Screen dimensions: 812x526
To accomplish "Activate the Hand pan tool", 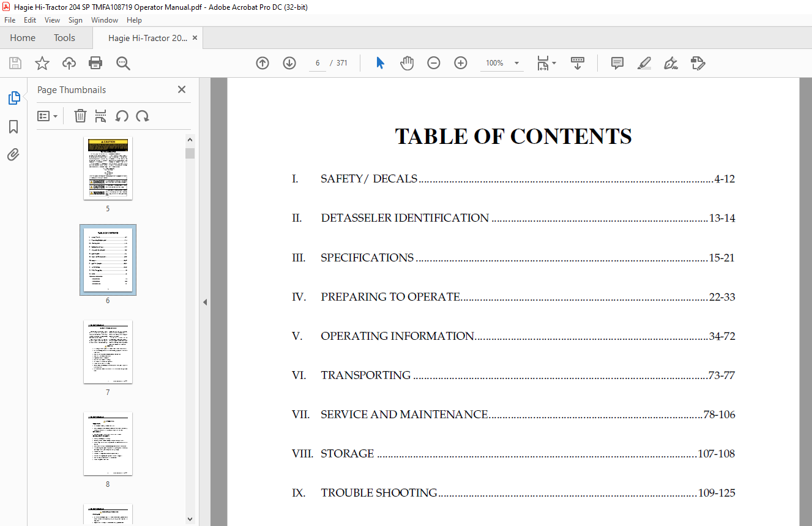I will point(407,63).
